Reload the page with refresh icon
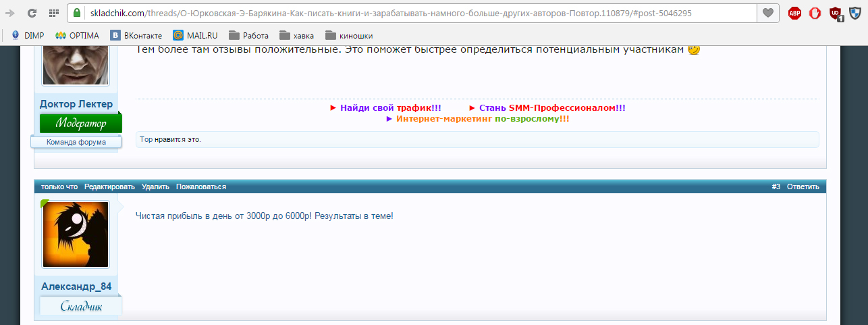The image size is (868, 325). tap(32, 13)
